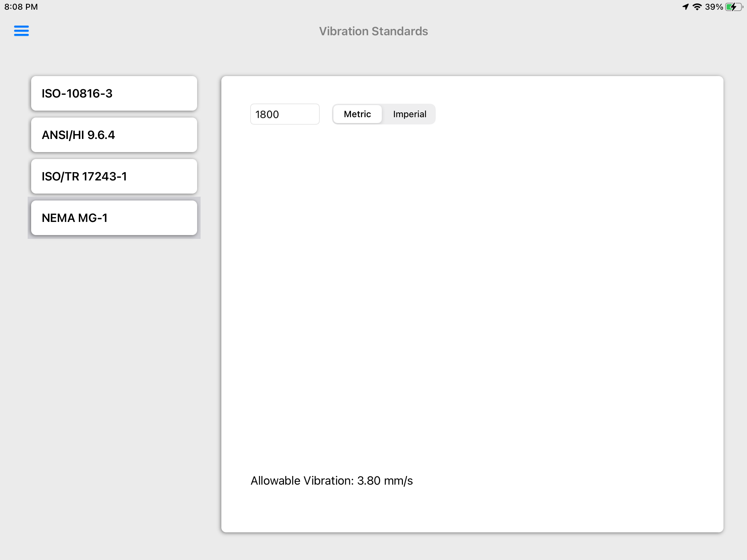The image size is (747, 560).
Task: Click the Vibration Standards title
Action: [x=373, y=31]
